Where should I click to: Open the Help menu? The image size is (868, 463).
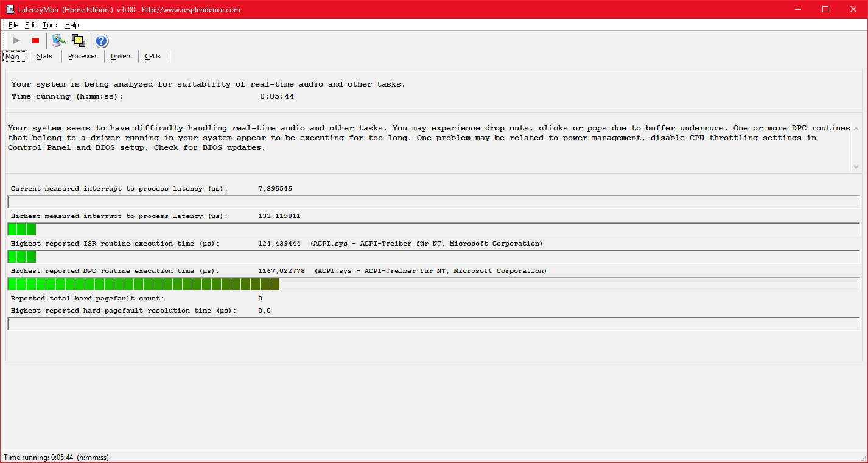coord(72,25)
